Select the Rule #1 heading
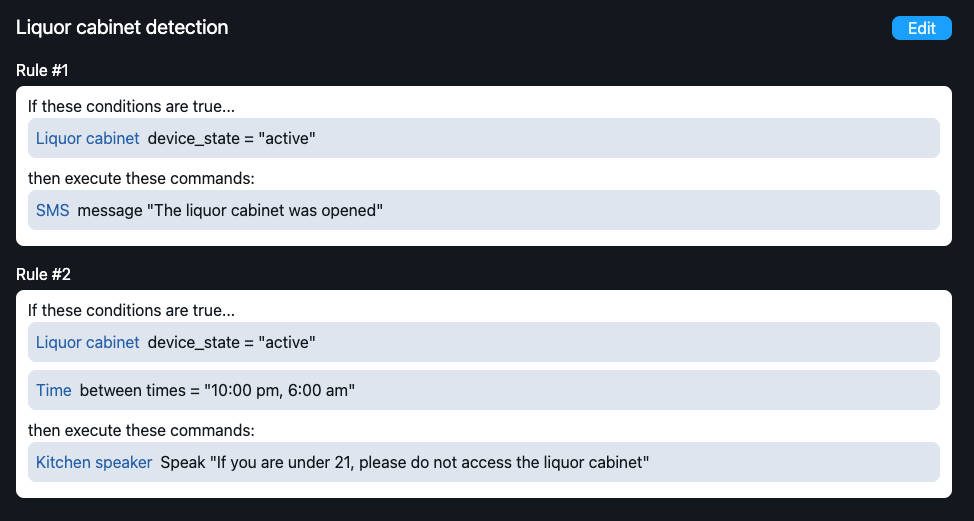974x521 pixels. pos(42,70)
